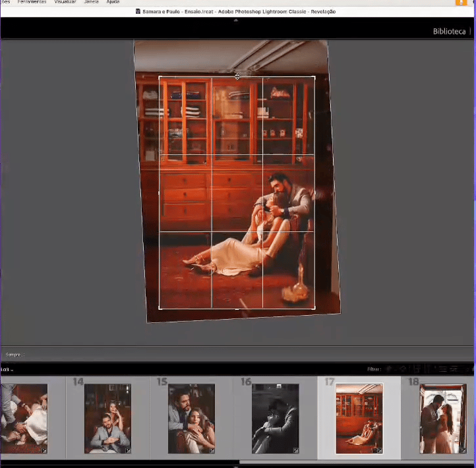The height and width of the screenshot is (468, 476).
Task: Click the adjustments badge on thumbnail 18
Action: pos(463,451)
